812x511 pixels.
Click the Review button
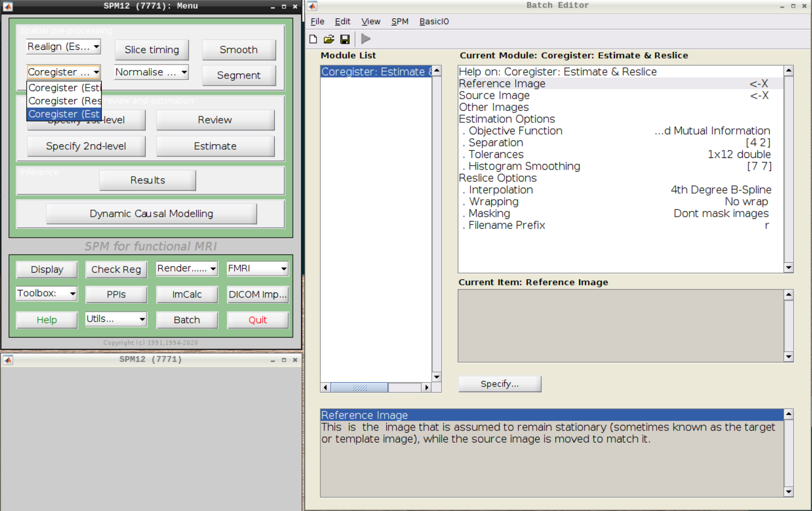pyautogui.click(x=215, y=120)
